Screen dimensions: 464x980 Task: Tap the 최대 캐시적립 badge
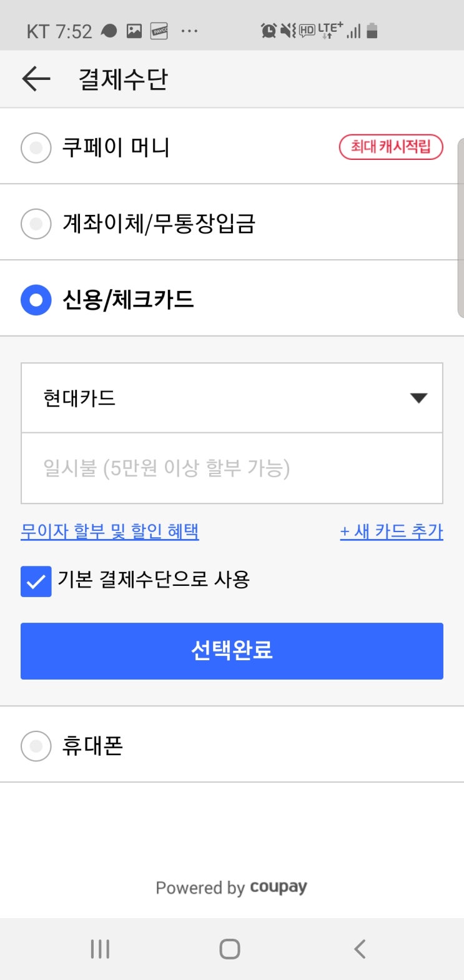[x=391, y=147]
